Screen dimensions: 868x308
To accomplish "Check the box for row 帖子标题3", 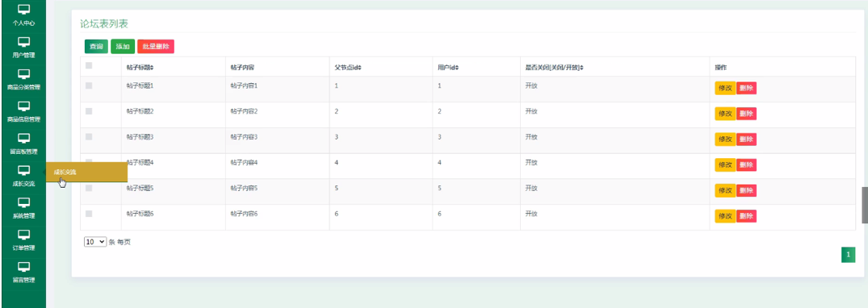I will click(x=89, y=136).
